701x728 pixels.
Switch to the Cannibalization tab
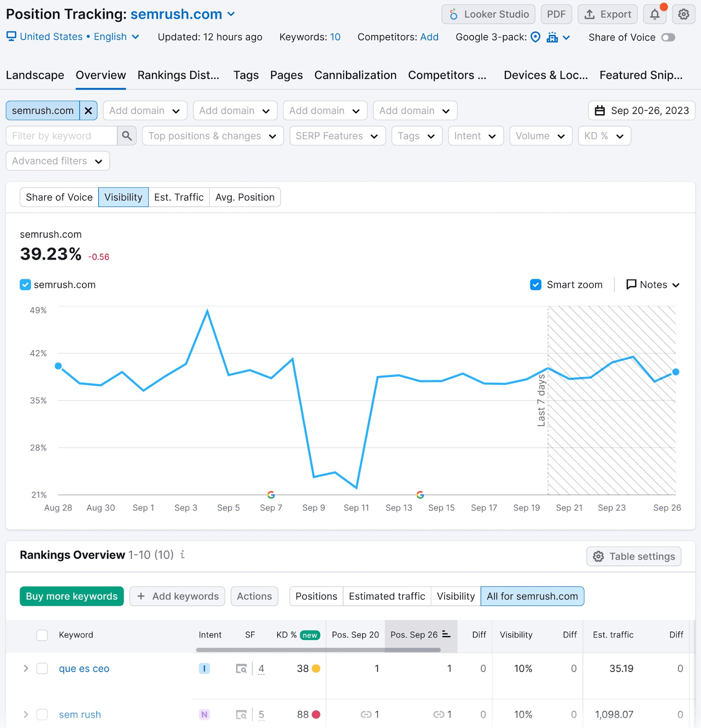[x=355, y=75]
